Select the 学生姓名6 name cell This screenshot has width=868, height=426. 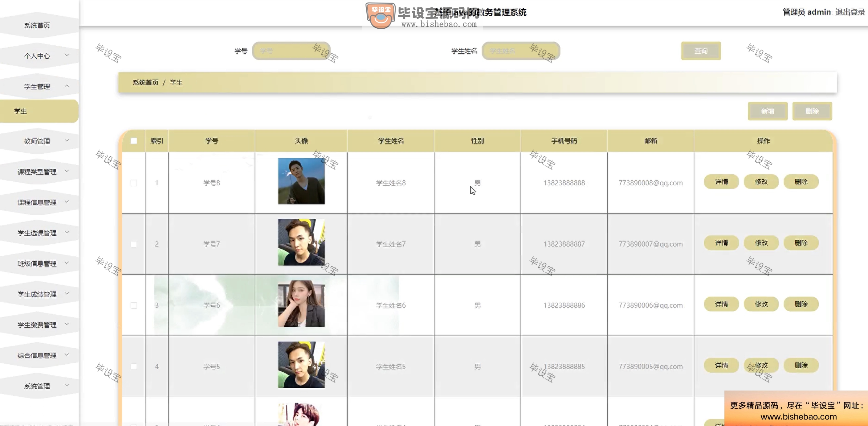tap(391, 305)
